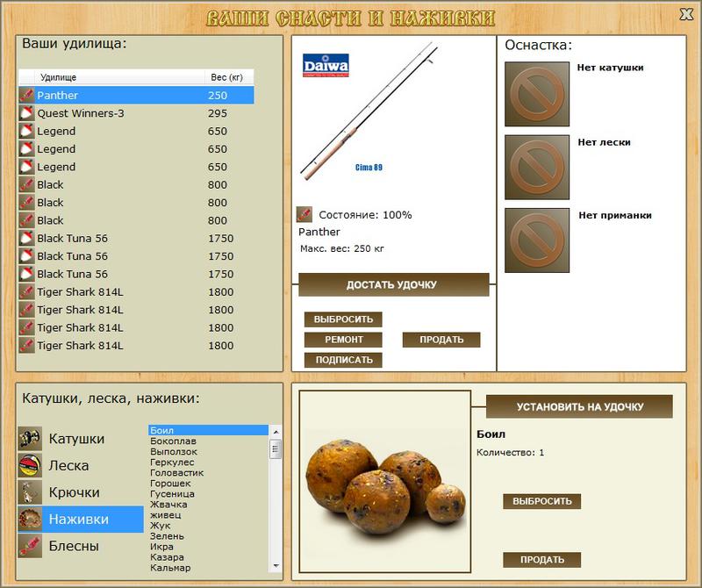Viewport: 702px width, 588px height.
Task: Click the rod icon next to Состояние
Action: (304, 214)
